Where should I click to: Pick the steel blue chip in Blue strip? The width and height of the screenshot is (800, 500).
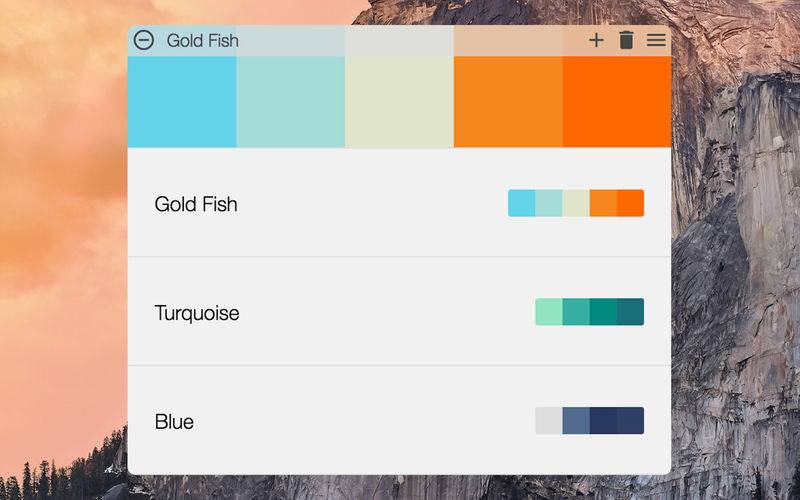[576, 421]
